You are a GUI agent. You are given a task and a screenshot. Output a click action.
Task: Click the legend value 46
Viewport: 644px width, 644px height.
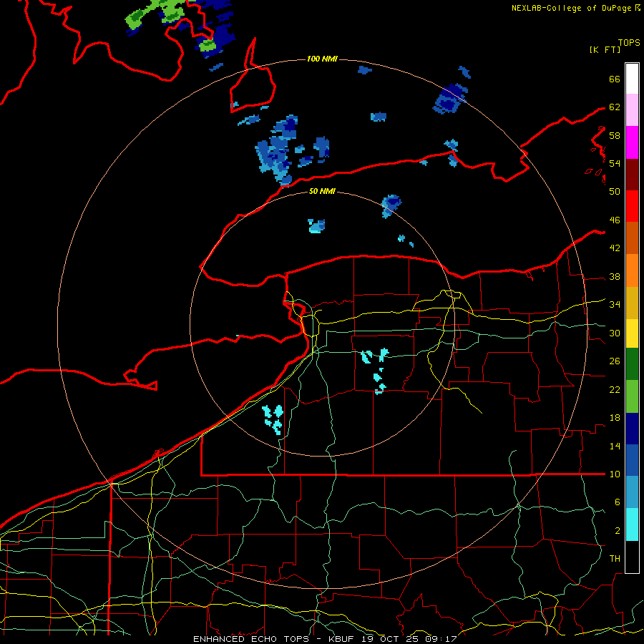pos(615,220)
